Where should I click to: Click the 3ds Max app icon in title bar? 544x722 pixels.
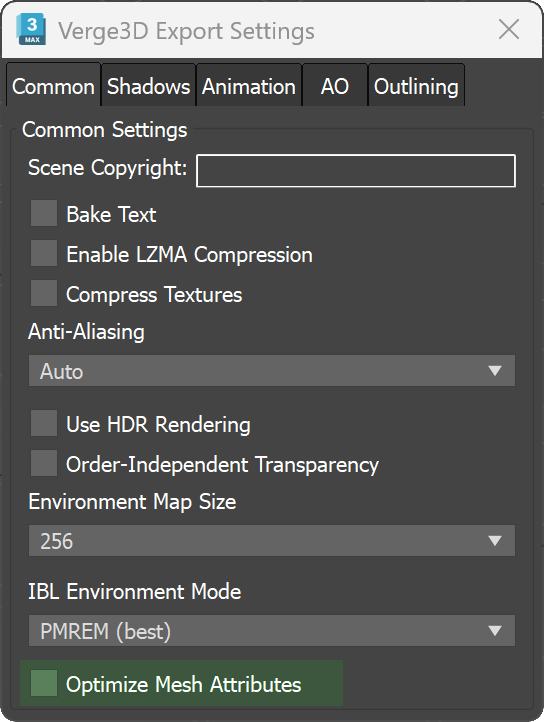coord(31,29)
